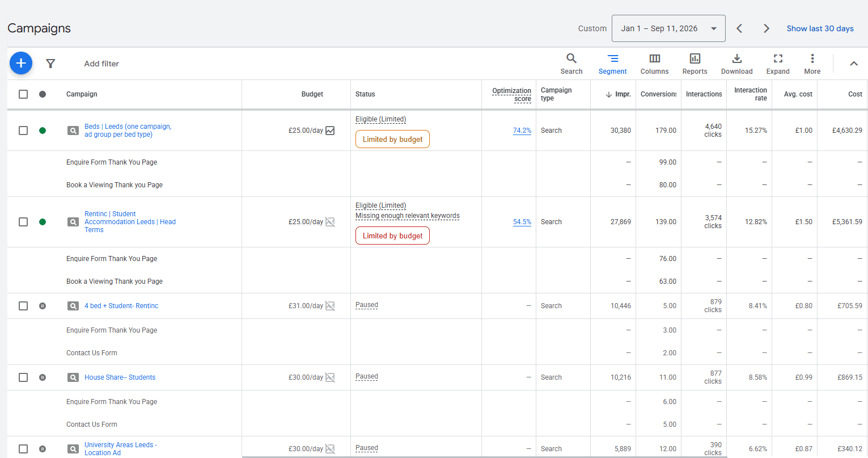The height and width of the screenshot is (458, 868).
Task: Open the Columns options
Action: (654, 64)
